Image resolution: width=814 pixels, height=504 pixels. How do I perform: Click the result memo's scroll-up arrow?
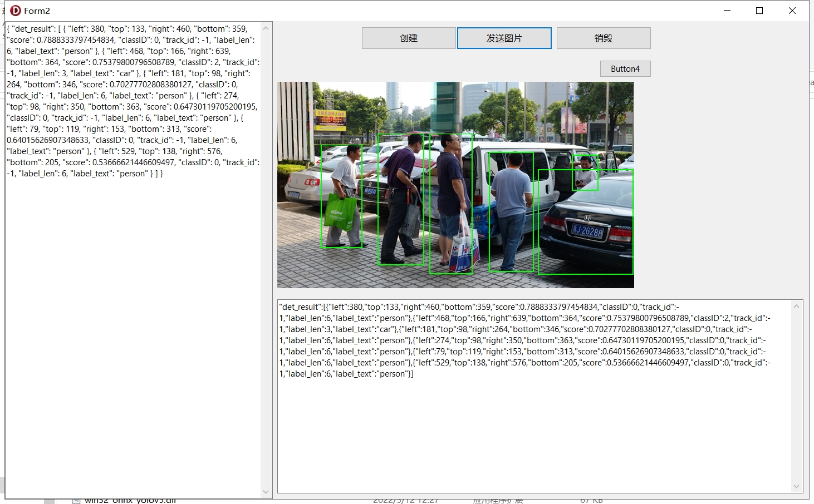tap(797, 305)
